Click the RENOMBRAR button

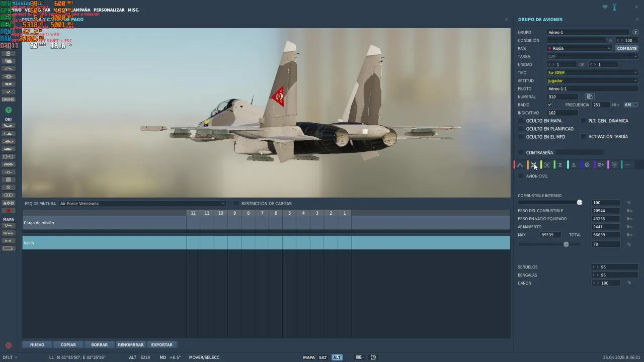pos(131,345)
